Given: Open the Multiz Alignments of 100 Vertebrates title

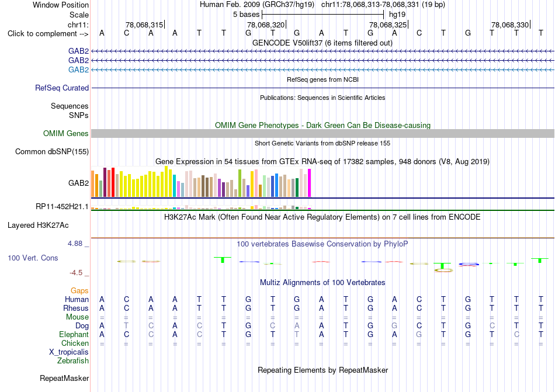Looking at the screenshot, I should tap(322, 282).
